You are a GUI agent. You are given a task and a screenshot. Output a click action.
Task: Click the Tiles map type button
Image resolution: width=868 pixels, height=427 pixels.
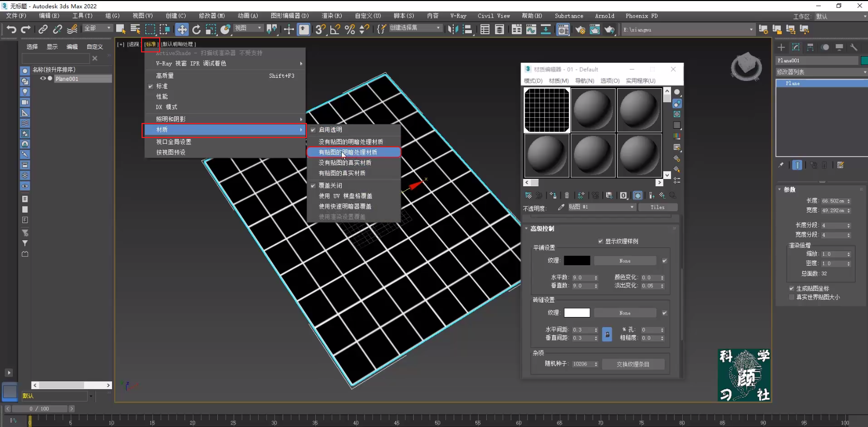(657, 207)
